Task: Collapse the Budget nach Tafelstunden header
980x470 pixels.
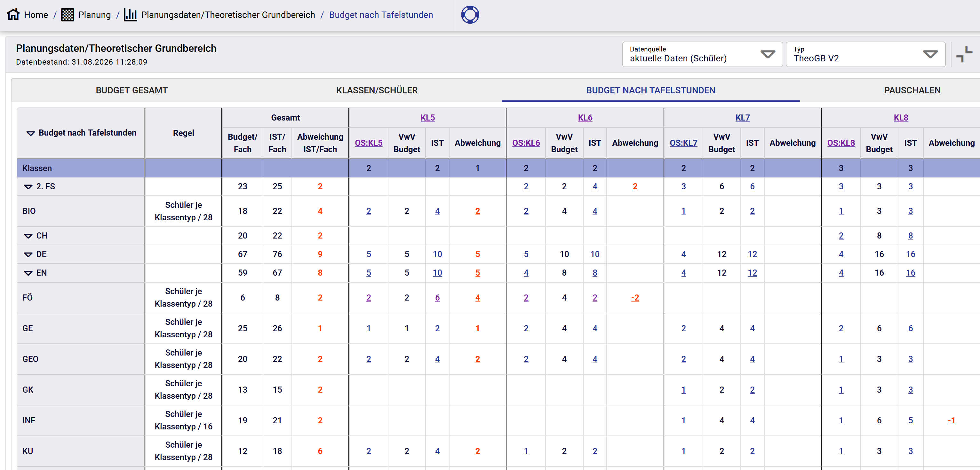Action: click(x=30, y=133)
